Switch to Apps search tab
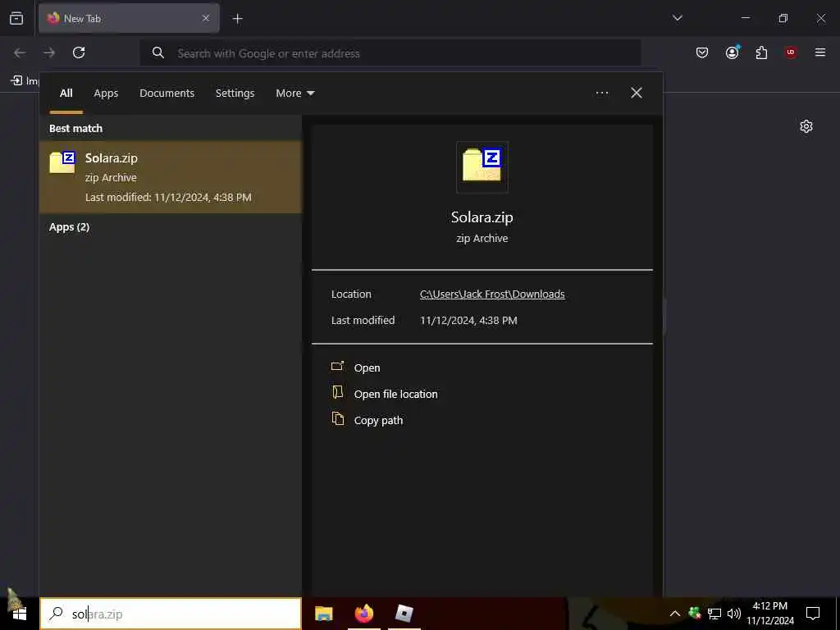This screenshot has width=840, height=630. [106, 94]
